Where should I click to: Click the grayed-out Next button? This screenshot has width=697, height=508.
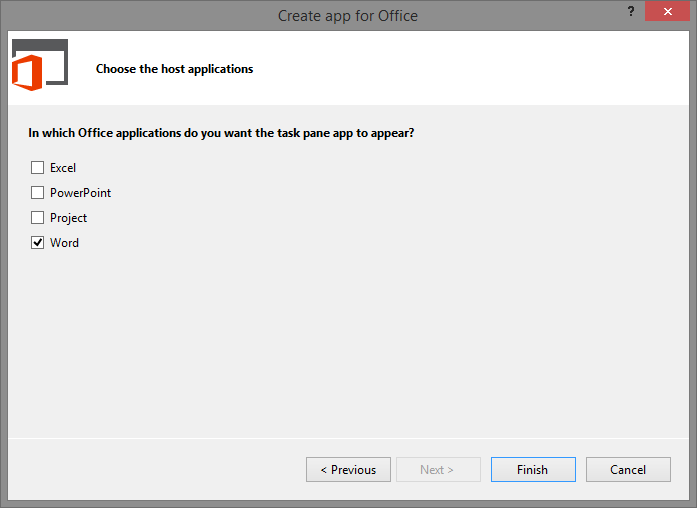[x=438, y=469]
